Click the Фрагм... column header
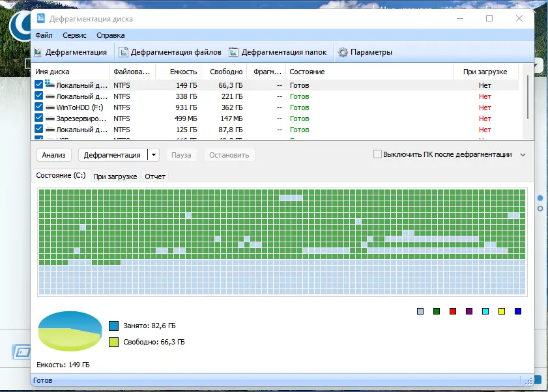 click(x=267, y=72)
